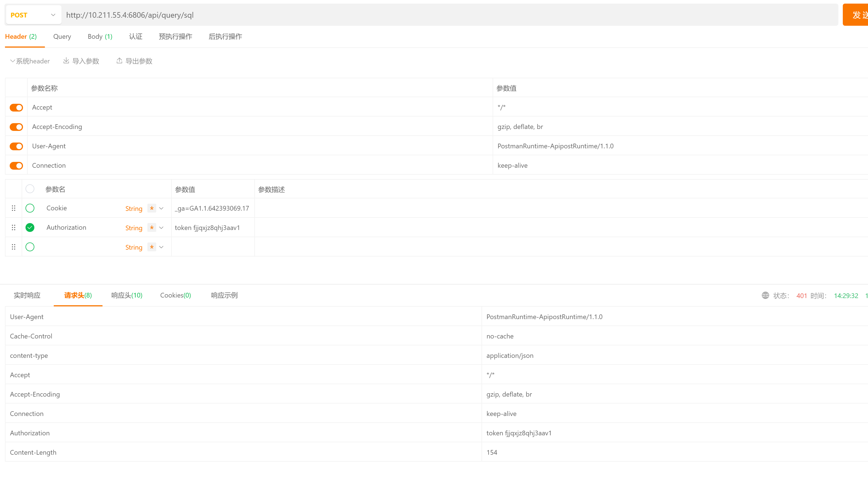868x494 pixels.
Task: Turn off the User-Agent header switch
Action: (x=16, y=146)
